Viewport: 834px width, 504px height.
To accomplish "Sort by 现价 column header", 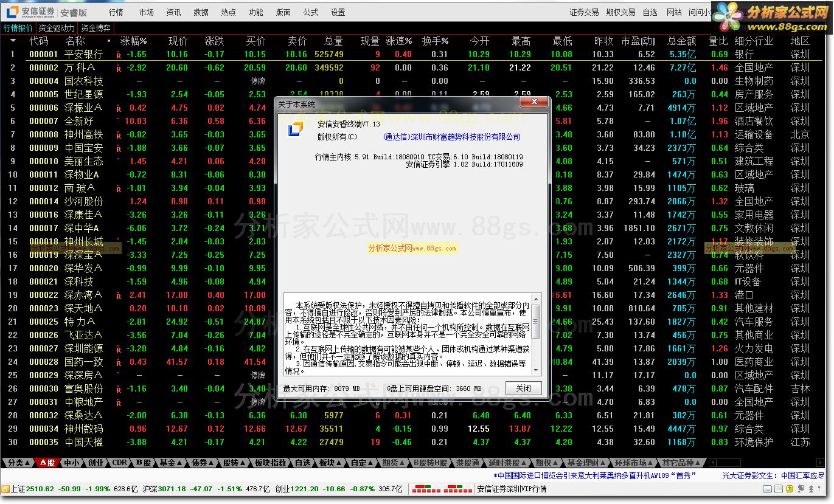I will pos(178,41).
